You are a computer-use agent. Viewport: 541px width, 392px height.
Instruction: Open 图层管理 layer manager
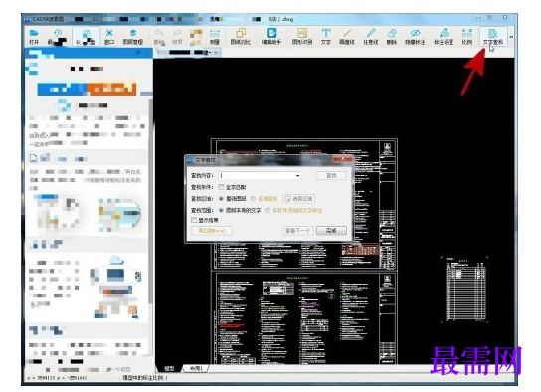[x=133, y=37]
